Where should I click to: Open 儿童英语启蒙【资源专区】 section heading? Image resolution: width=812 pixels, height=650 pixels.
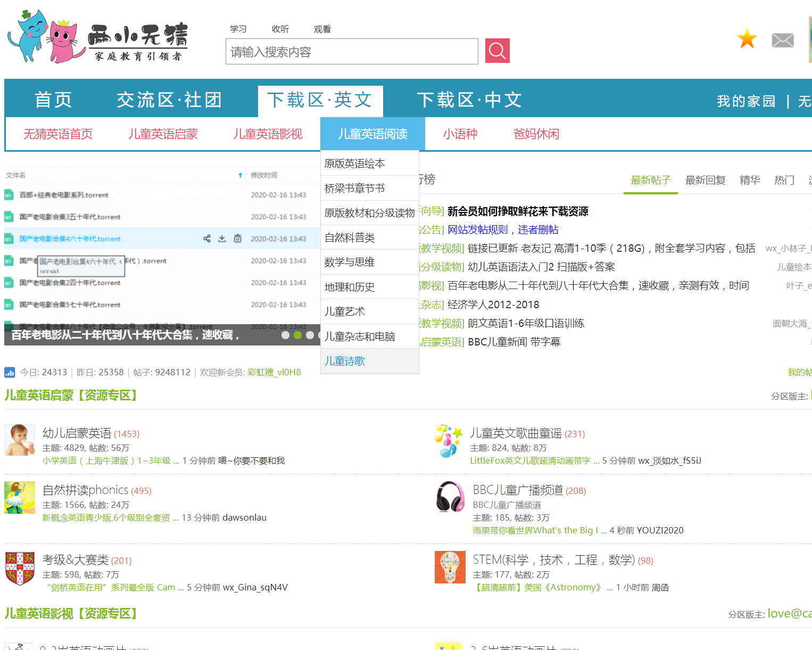coord(72,395)
